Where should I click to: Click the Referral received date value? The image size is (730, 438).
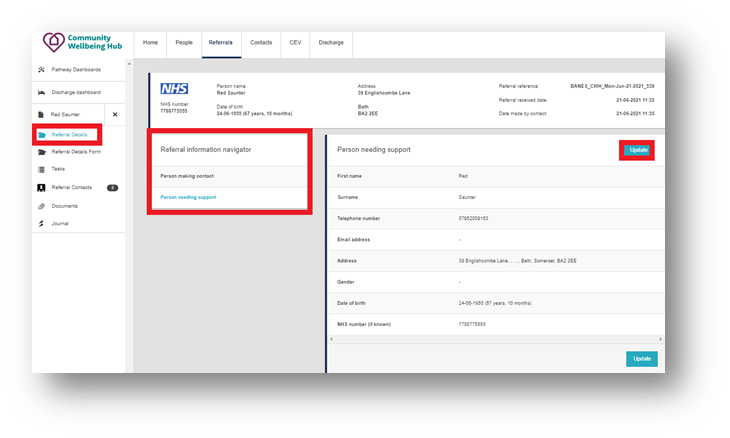coord(635,101)
